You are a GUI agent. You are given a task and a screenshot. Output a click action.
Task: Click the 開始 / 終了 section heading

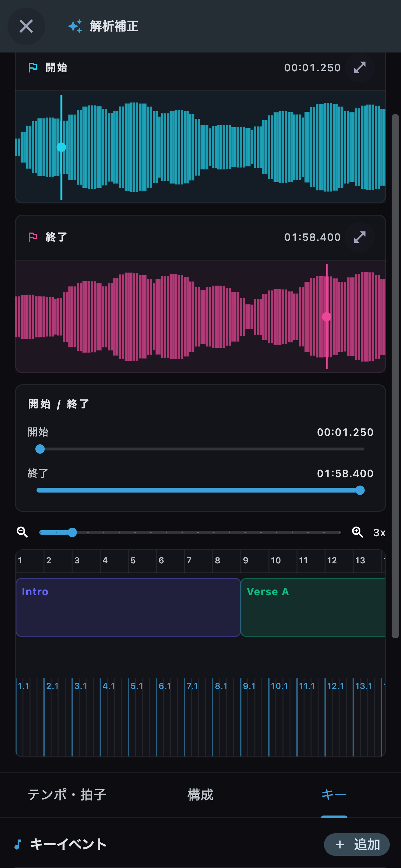pos(59,404)
